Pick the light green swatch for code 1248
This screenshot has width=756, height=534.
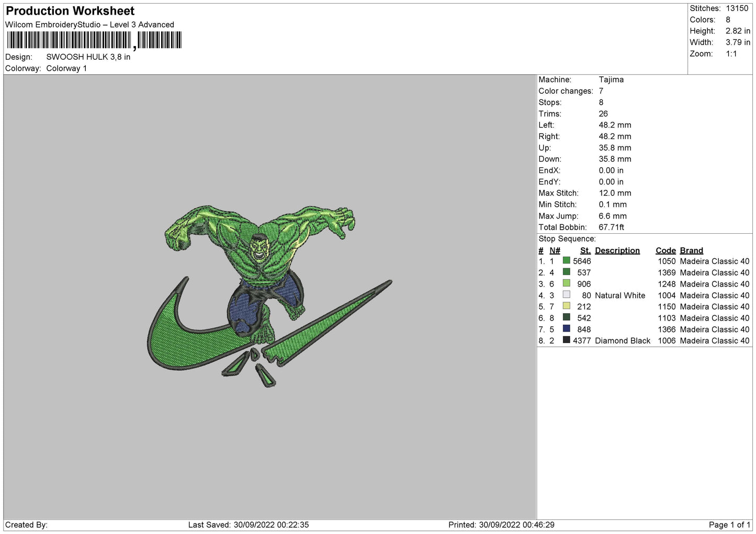(x=566, y=283)
